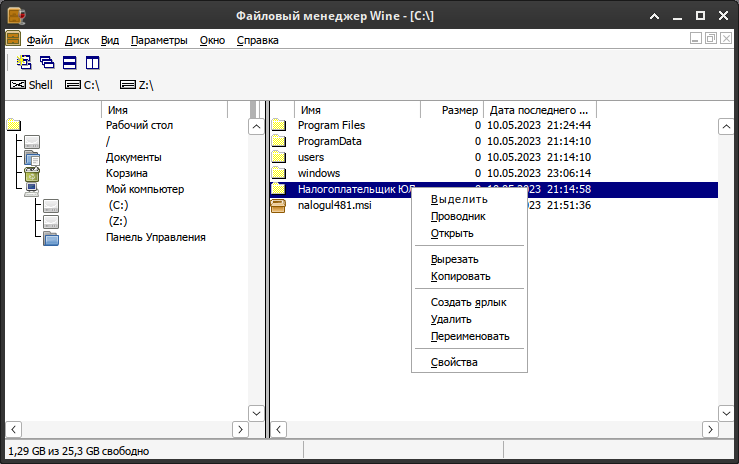
Task: Click the Корзина recycle bin icon
Action: tap(32, 174)
